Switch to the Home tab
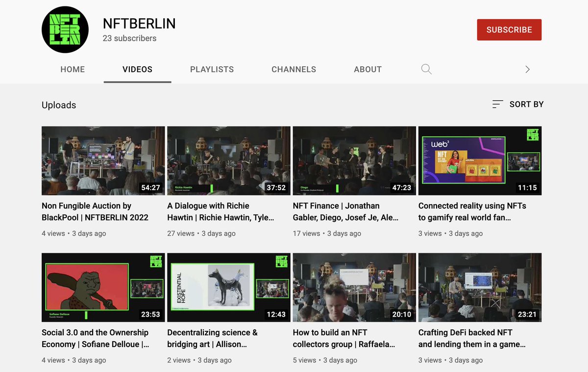Viewport: 588px width, 372px height. [73, 69]
